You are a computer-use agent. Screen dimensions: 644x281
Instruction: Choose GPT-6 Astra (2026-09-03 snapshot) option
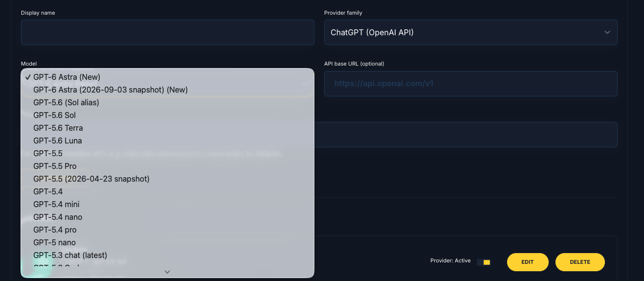point(167,90)
